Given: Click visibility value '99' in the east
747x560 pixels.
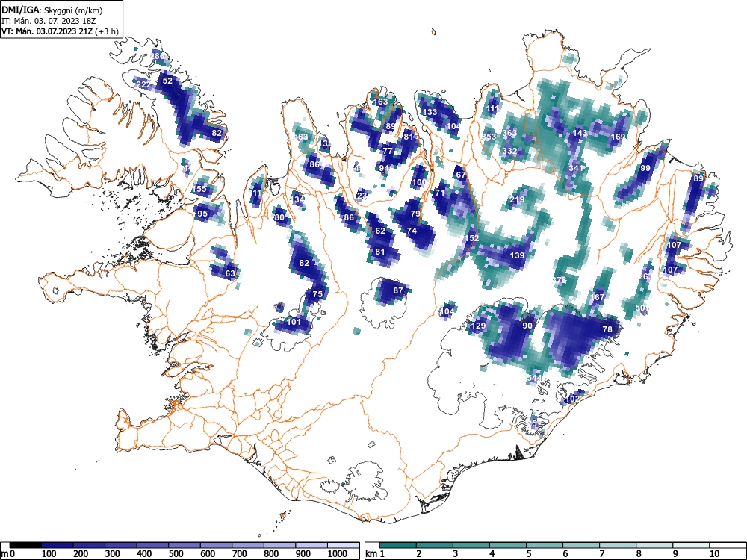Looking at the screenshot, I should coord(645,168).
